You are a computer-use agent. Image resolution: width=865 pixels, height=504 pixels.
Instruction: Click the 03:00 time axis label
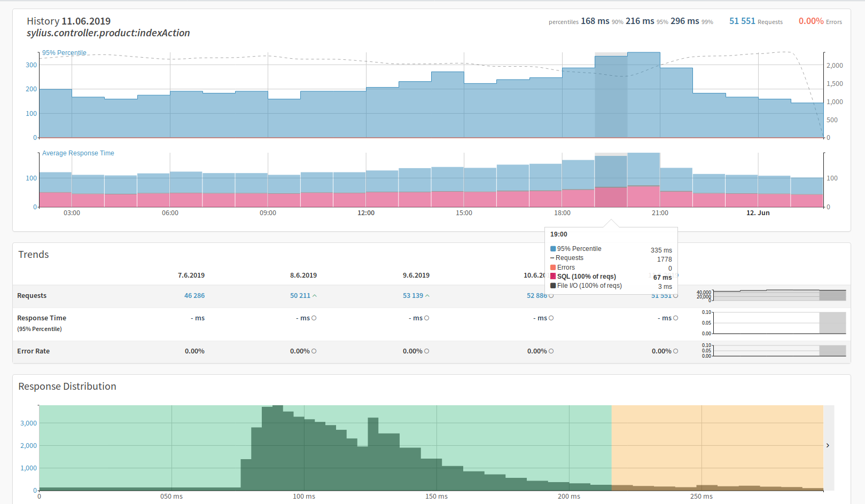(72, 213)
